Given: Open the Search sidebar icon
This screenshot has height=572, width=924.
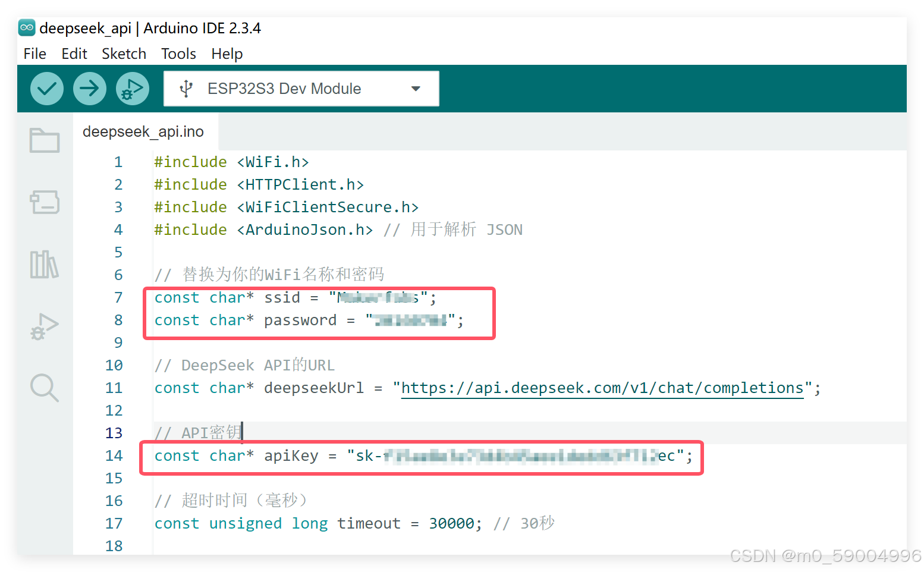Looking at the screenshot, I should [45, 388].
